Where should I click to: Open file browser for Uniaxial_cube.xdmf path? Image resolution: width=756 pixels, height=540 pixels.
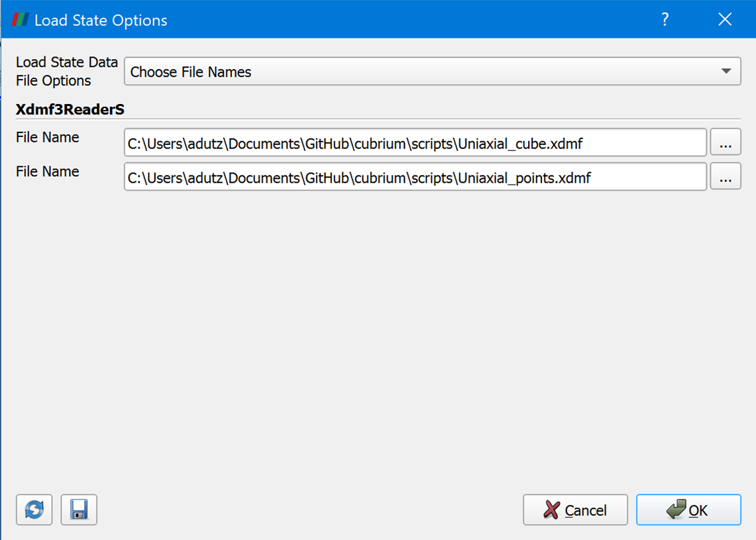click(x=726, y=142)
